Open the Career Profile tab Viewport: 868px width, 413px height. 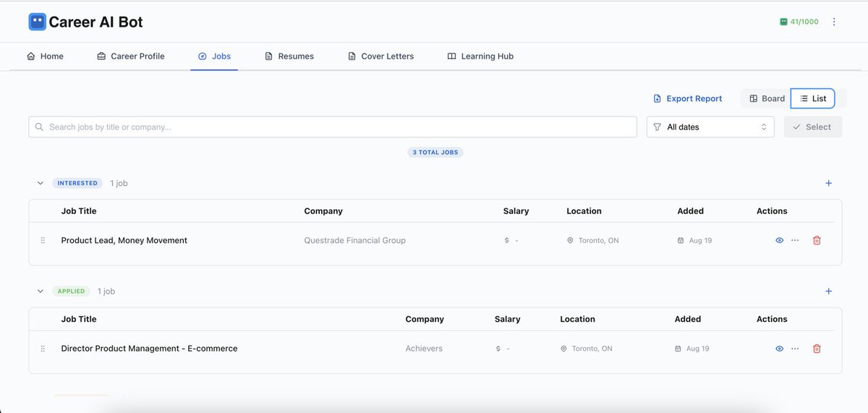click(x=131, y=56)
